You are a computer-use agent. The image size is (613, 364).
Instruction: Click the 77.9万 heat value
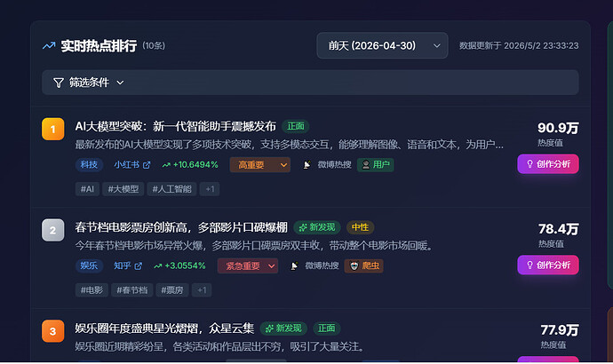560,330
